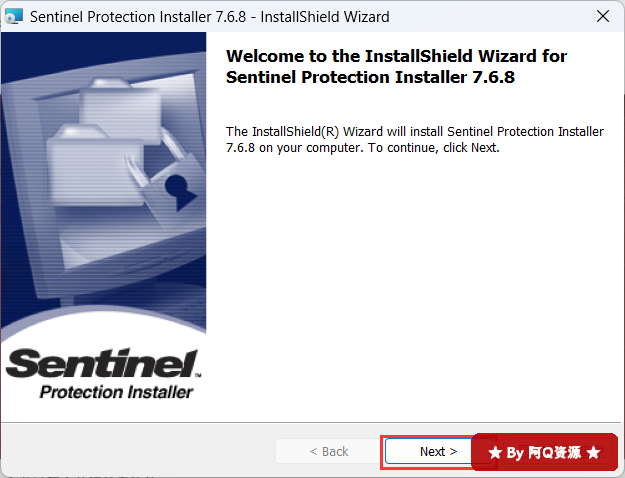Click "Sentinel Protection Installer 7.6.8" in the bold heading
The image size is (625, 478).
pyautogui.click(x=370, y=77)
